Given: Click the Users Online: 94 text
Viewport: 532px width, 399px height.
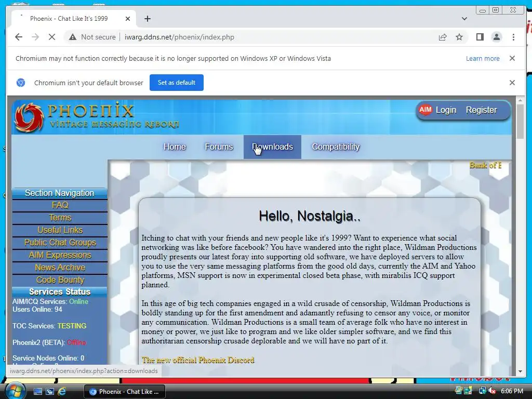Looking at the screenshot, I should [37, 310].
